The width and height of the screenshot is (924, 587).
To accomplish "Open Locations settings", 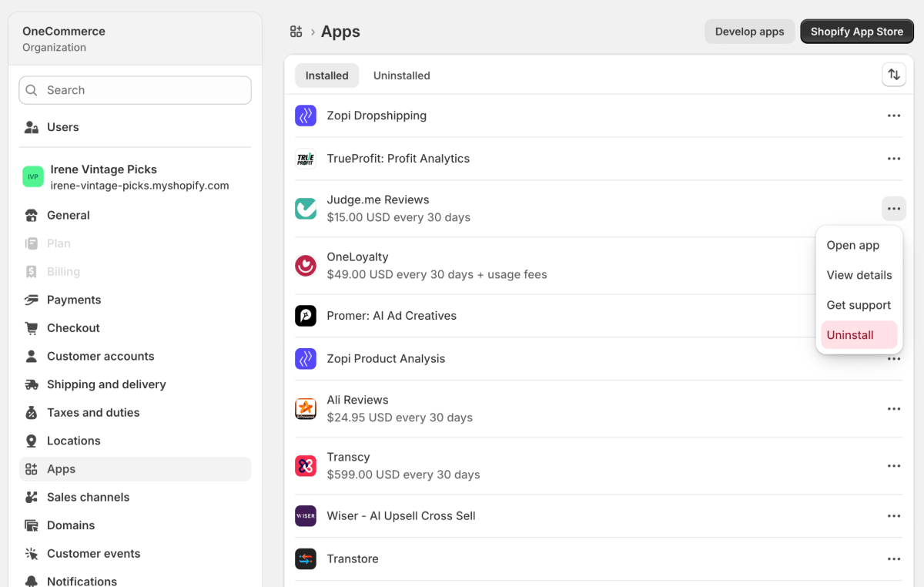I will (x=135, y=441).
